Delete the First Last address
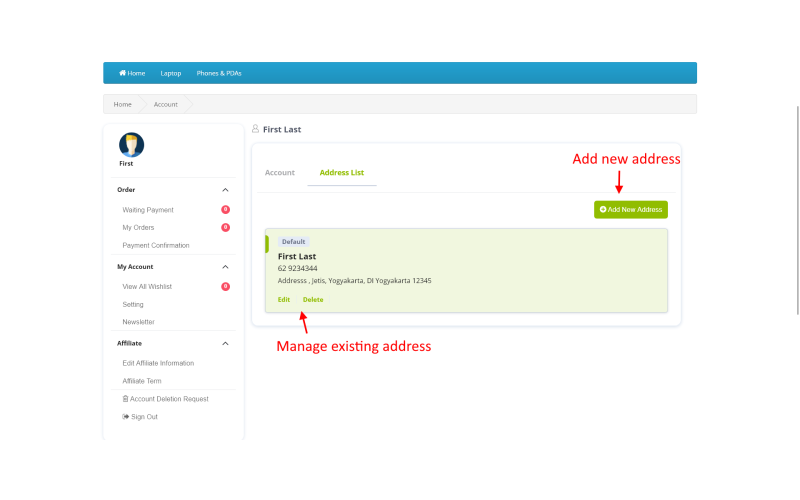Viewport: 800px width, 500px height. point(313,299)
